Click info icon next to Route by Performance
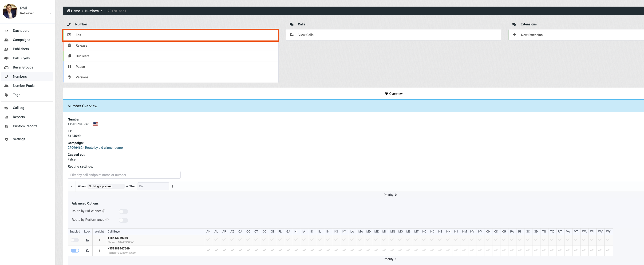Screen dimensions: 644x265 [x=107, y=220]
